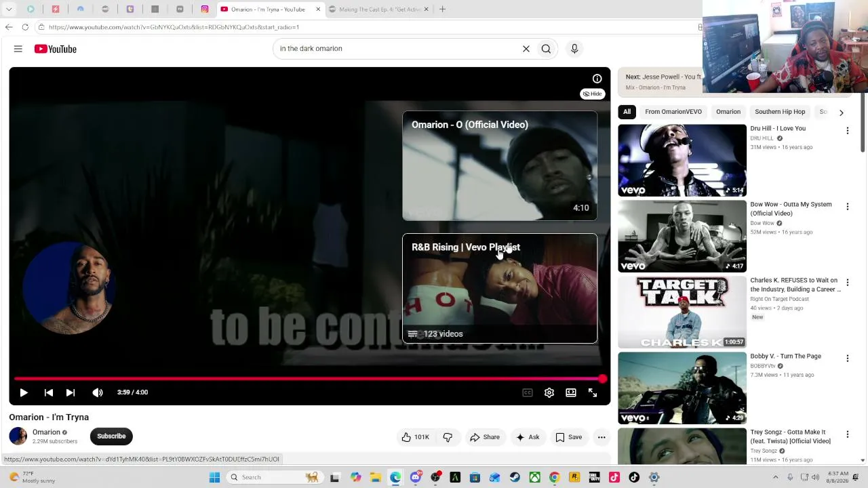The image size is (868, 488).
Task: Open Bobby V. - Turn The Page title
Action: click(x=785, y=357)
